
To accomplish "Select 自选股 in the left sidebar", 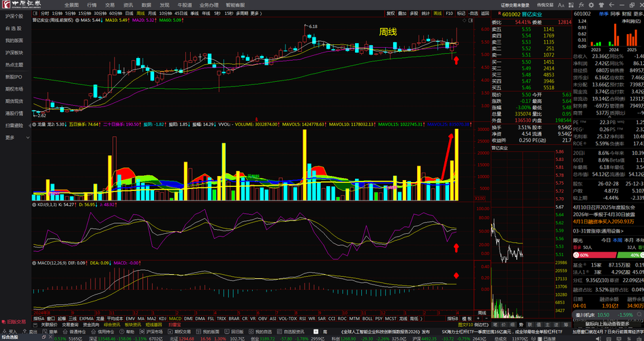I will [14, 29].
